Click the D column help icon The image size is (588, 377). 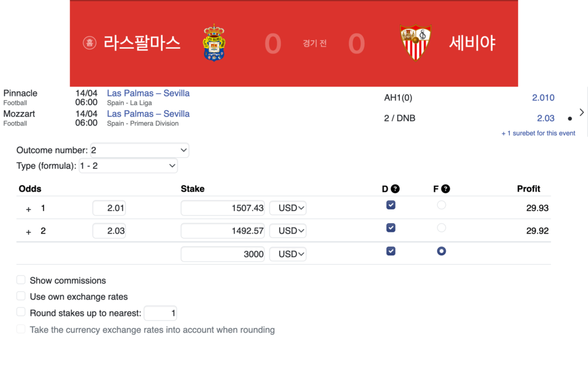(395, 189)
